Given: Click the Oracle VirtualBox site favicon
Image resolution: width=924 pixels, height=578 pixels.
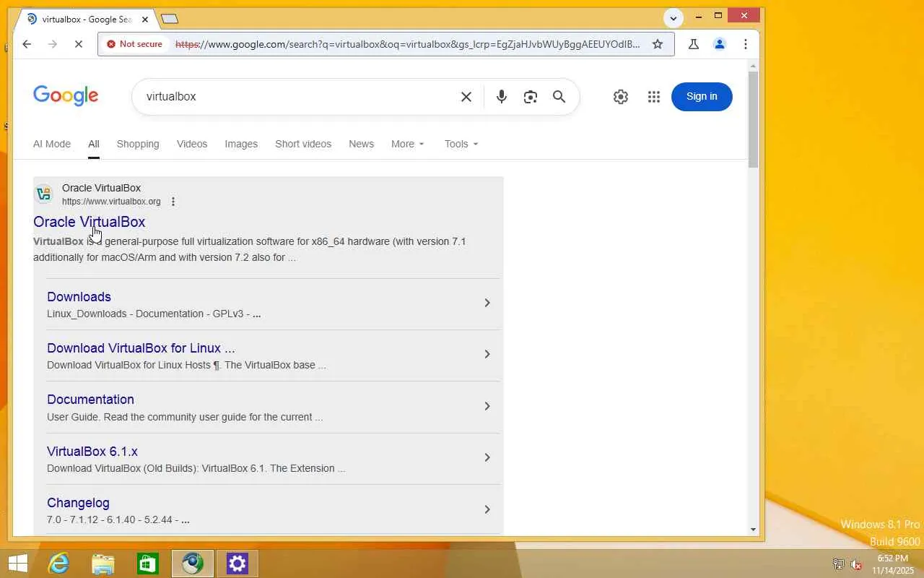Looking at the screenshot, I should click(x=44, y=194).
